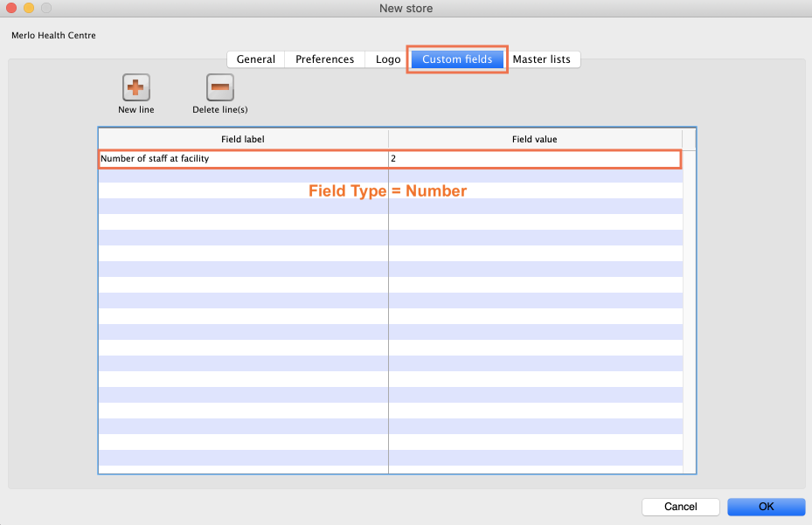Click the Custom fields tab
This screenshot has height=525, width=812.
click(457, 59)
